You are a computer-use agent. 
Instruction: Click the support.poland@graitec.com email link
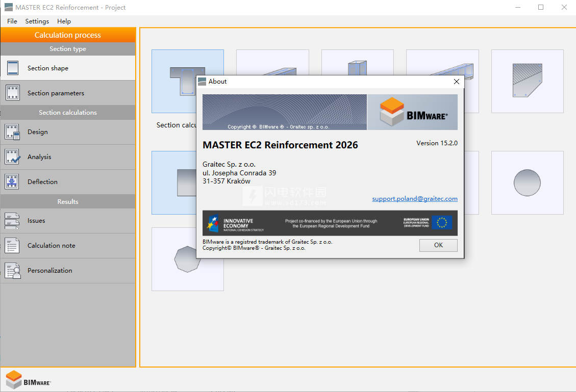pos(414,199)
